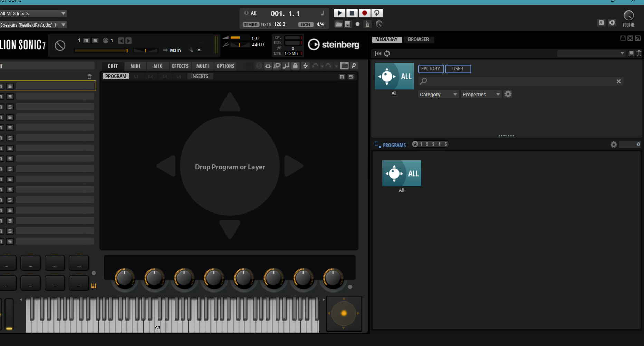Click the MIDI port connector icon

(x=106, y=40)
